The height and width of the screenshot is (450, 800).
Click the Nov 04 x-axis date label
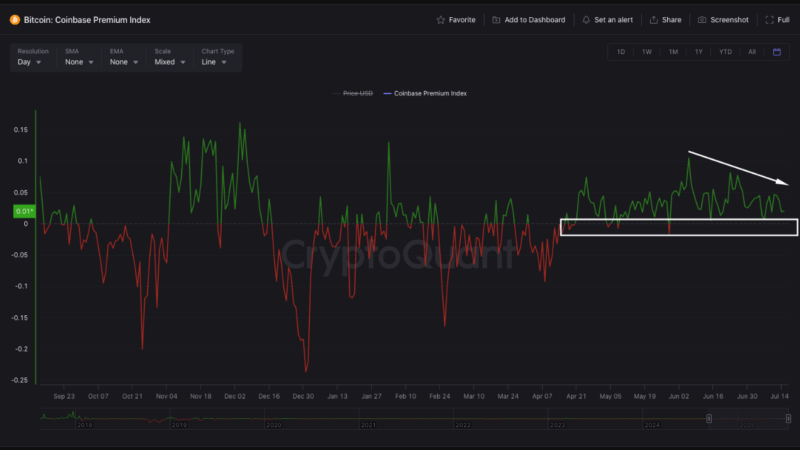166,396
